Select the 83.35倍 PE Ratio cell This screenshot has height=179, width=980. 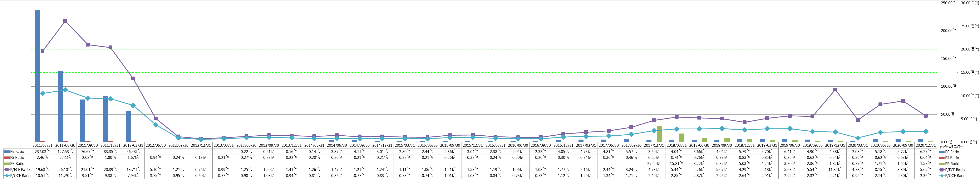[110, 152]
